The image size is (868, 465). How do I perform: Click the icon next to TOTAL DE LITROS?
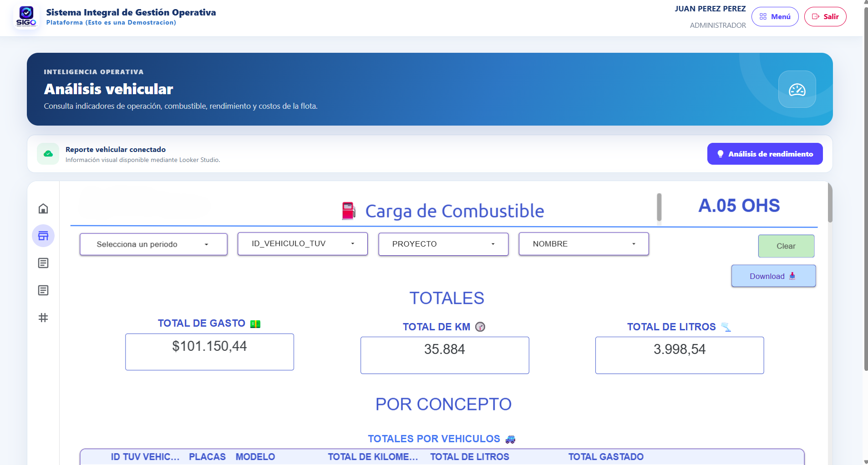click(726, 327)
